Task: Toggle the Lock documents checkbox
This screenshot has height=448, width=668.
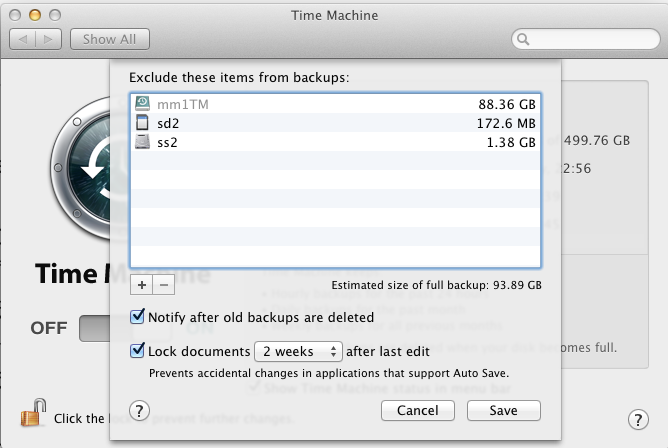Action: [x=138, y=351]
